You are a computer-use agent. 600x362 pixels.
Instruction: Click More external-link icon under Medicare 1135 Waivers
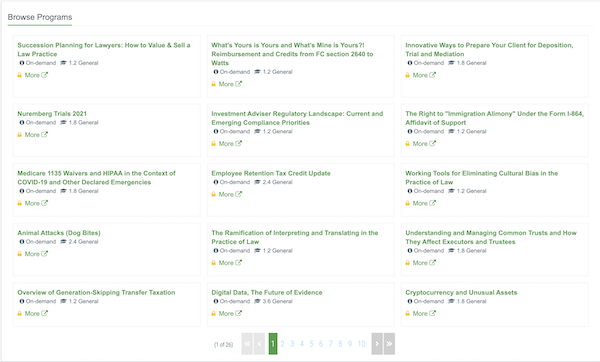[x=44, y=203]
